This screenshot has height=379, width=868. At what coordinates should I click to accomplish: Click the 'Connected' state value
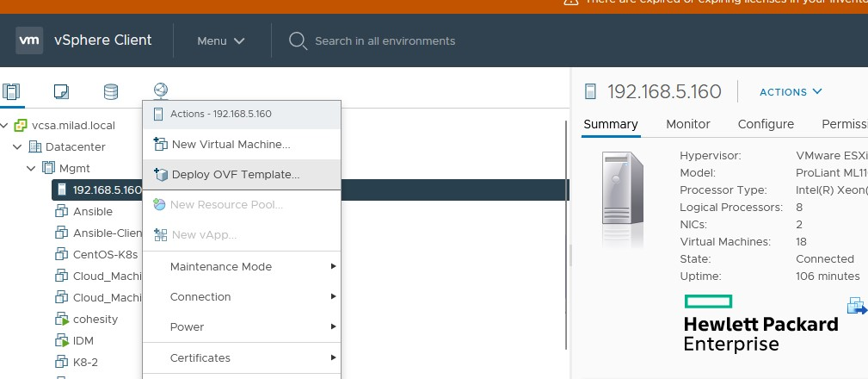pyautogui.click(x=825, y=258)
